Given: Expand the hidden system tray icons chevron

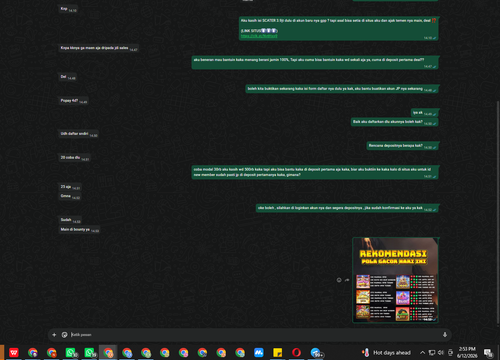Looking at the screenshot, I should click(422, 353).
